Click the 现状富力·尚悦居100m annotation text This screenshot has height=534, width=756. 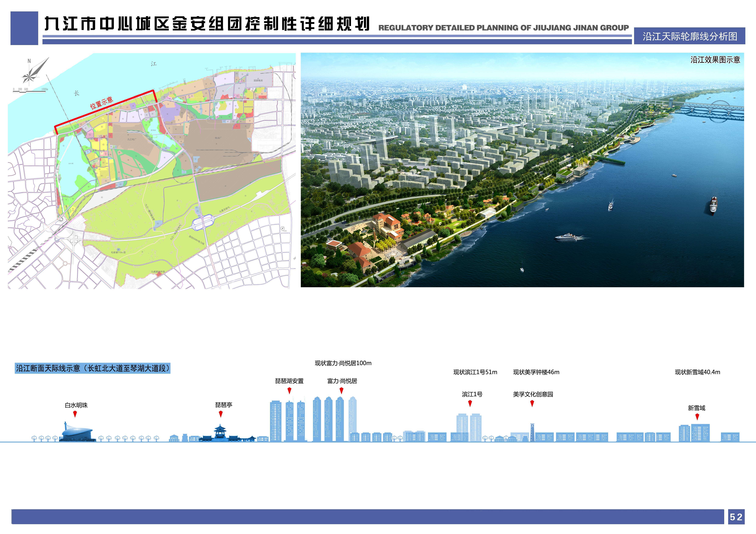pyautogui.click(x=343, y=363)
